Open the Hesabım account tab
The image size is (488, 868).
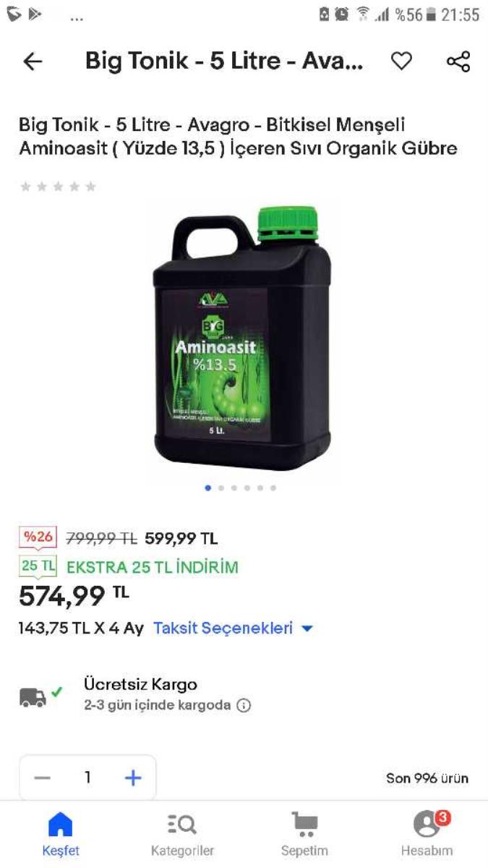[x=427, y=833]
